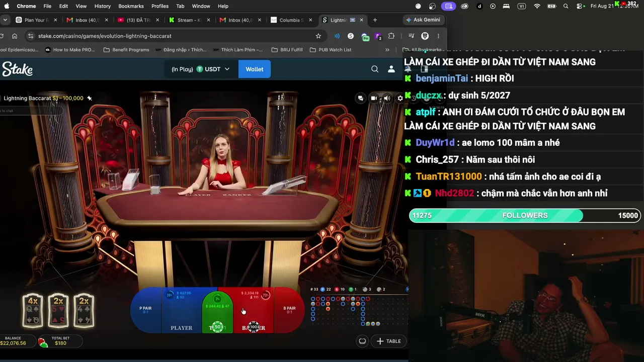The image size is (644, 362).
Task: Expand the Chrome tab search dropdown
Action: pos(5,20)
